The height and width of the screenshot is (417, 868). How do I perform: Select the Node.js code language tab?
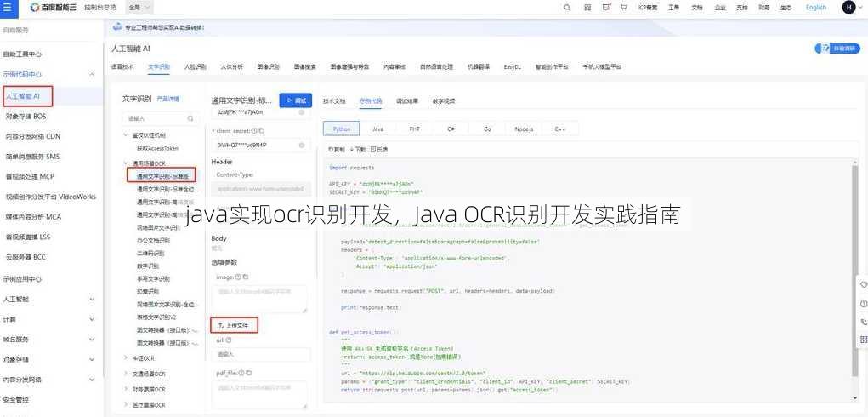point(524,129)
